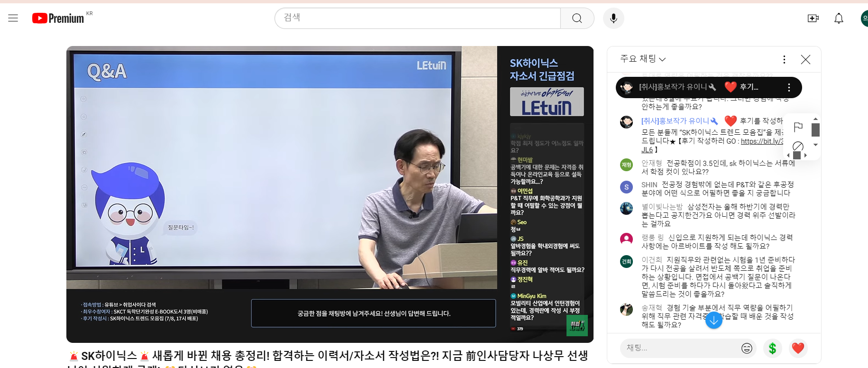Expand the 주요 채팅 chat mode dropdown
Image resolution: width=868 pixels, height=368 pixels.
[x=643, y=59]
